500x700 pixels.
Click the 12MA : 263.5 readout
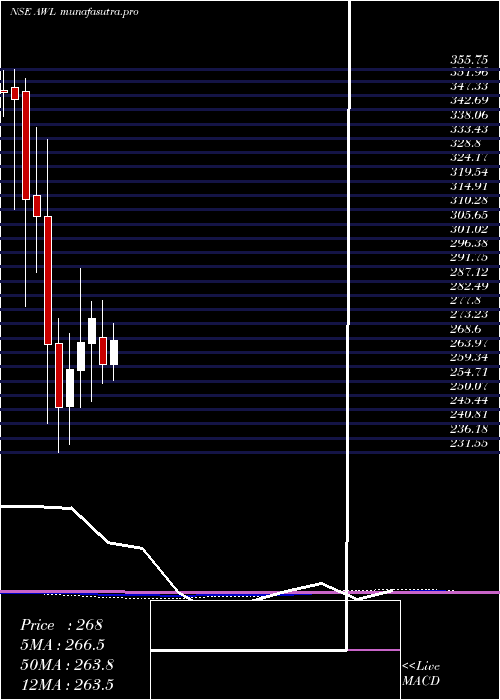67,684
